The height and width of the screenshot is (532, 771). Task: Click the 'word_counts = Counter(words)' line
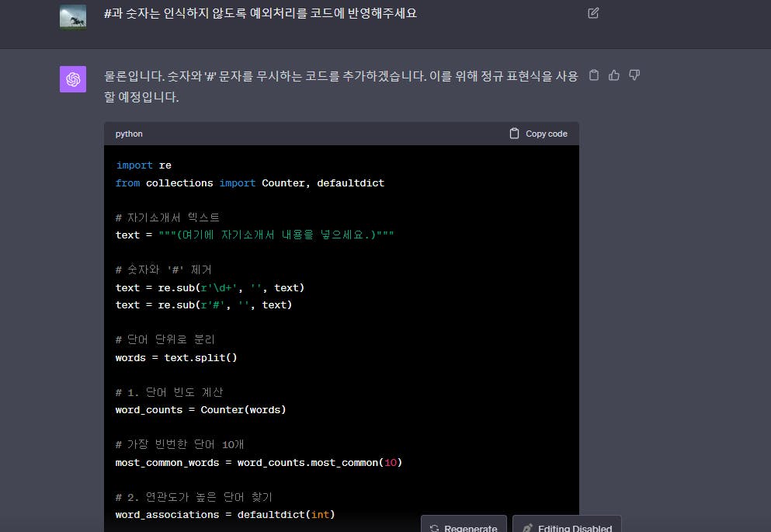tap(200, 409)
